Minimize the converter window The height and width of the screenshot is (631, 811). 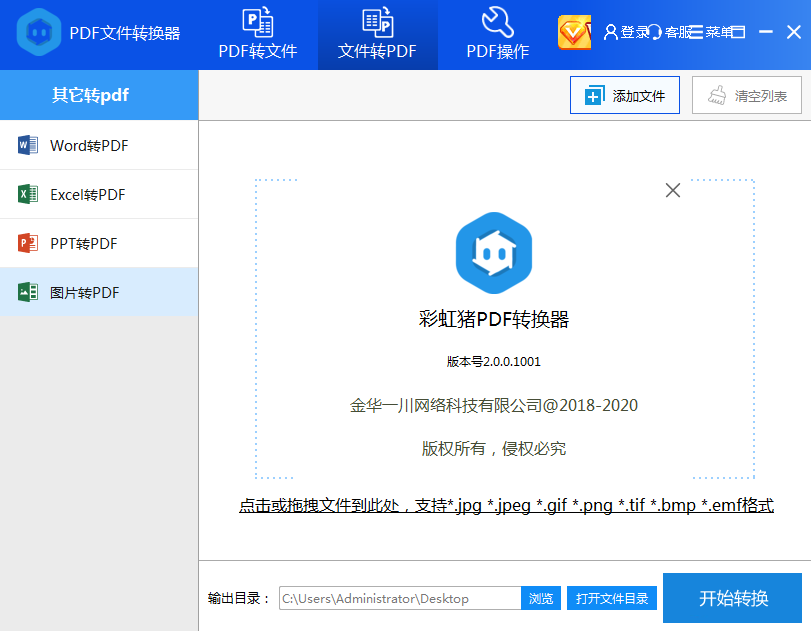pyautogui.click(x=765, y=32)
